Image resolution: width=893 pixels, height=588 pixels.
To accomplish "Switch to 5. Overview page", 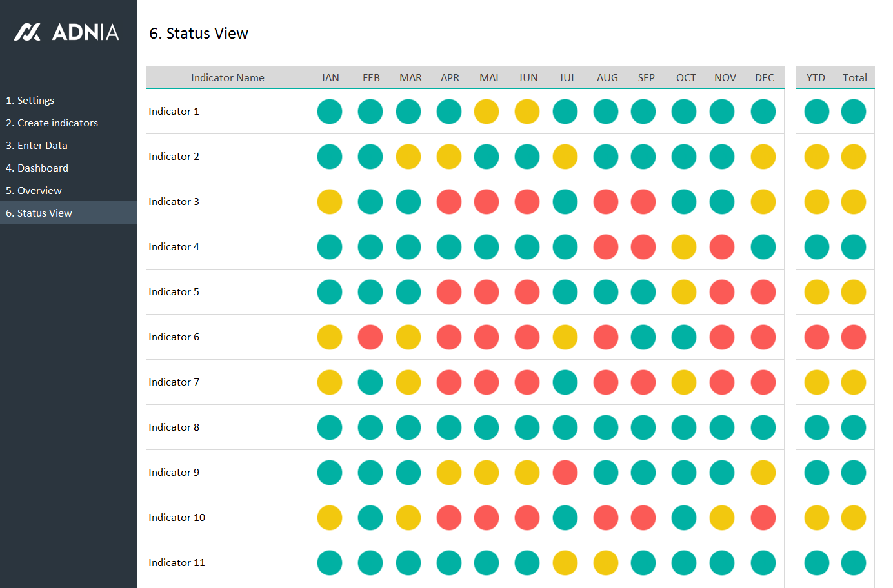I will [34, 191].
